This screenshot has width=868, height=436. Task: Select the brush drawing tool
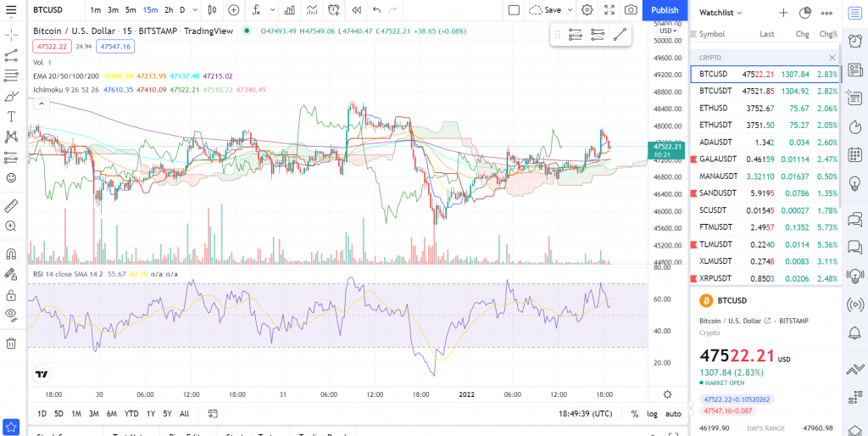pos(11,97)
